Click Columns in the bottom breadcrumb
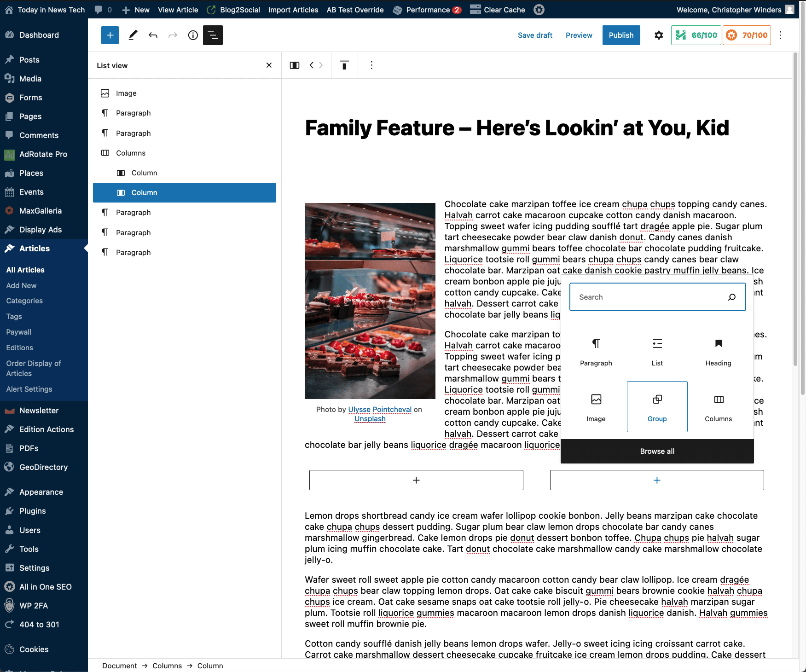 (x=167, y=666)
